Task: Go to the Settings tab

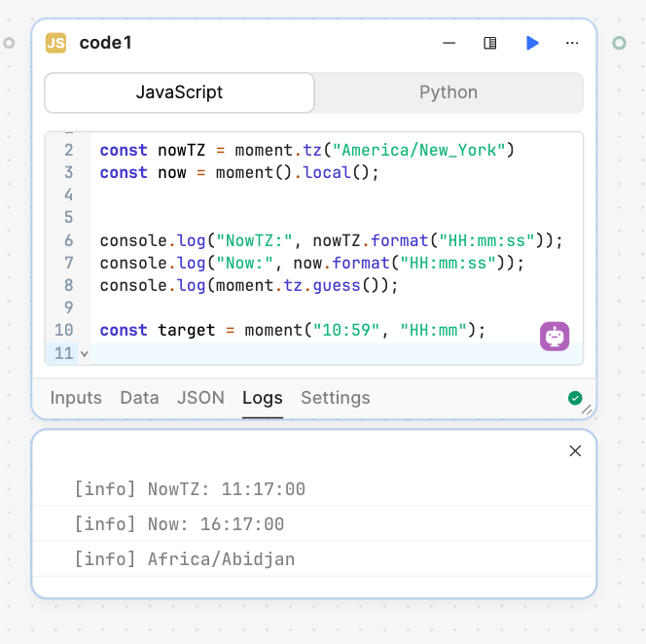Action: click(x=336, y=398)
